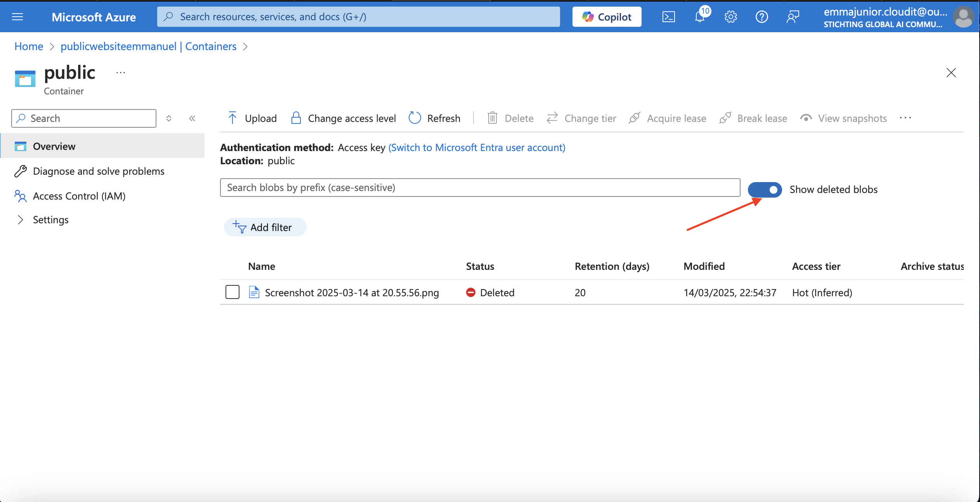The height and width of the screenshot is (502, 980).
Task: Collapse the sidebar with double chevron
Action: (192, 118)
